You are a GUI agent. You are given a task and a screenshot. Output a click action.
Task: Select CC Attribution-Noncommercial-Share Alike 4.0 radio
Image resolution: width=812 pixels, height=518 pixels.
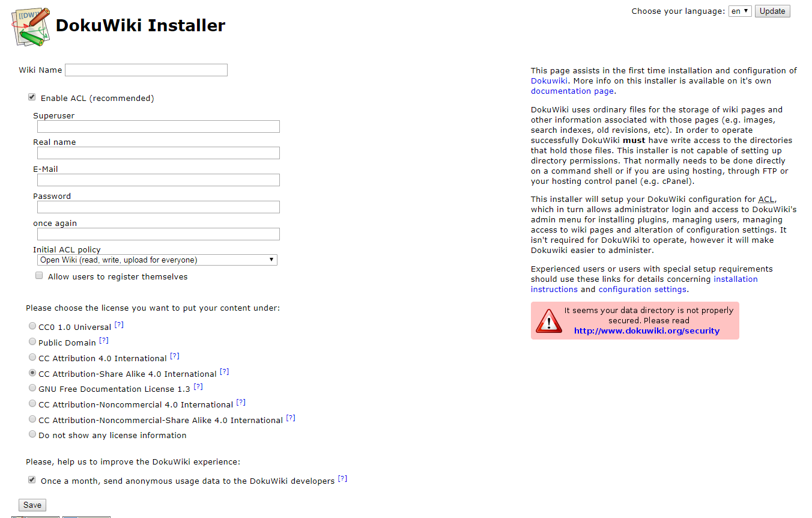point(32,419)
